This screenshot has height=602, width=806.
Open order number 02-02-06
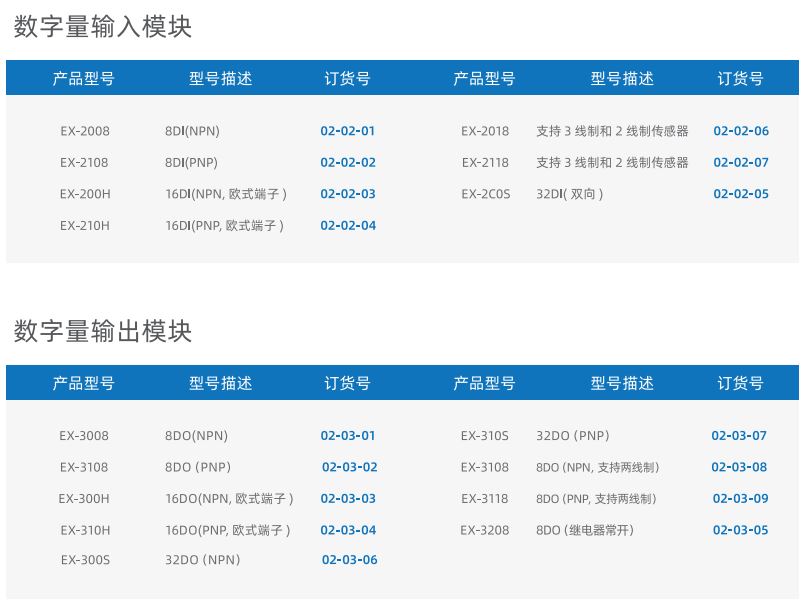740,131
